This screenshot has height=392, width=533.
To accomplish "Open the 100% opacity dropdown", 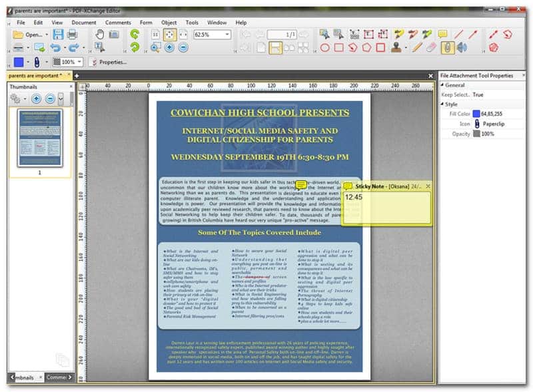I will pos(79,62).
